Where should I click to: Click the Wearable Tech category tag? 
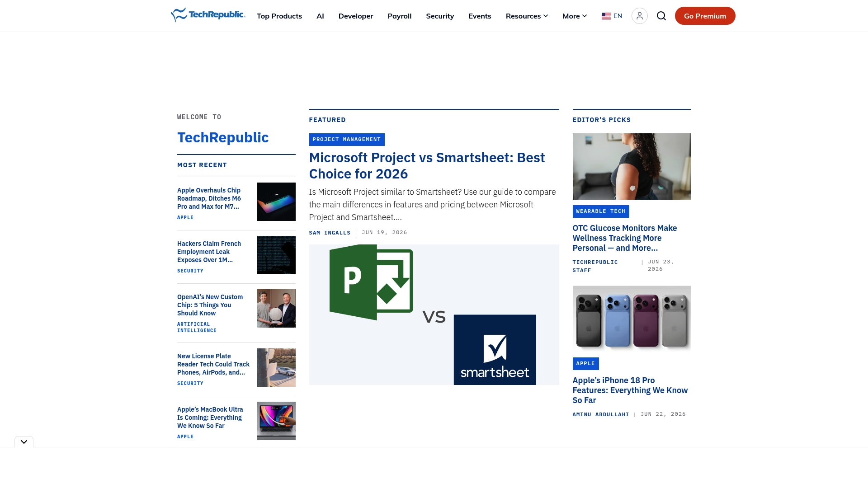601,211
